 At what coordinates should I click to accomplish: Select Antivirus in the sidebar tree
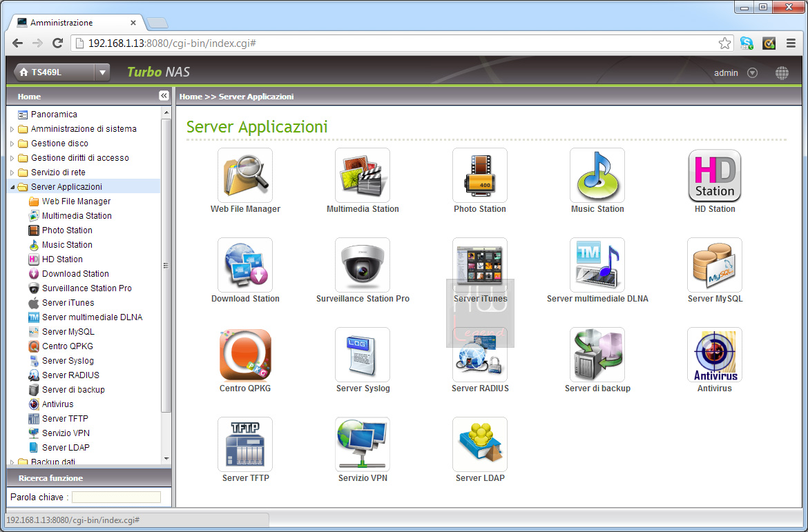(x=58, y=404)
